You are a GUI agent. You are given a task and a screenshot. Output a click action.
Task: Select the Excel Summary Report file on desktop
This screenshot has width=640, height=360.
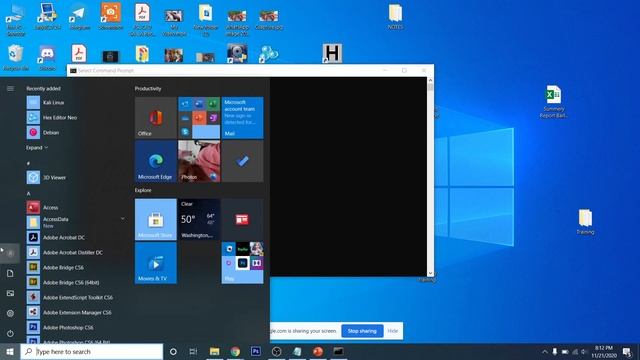(553, 102)
